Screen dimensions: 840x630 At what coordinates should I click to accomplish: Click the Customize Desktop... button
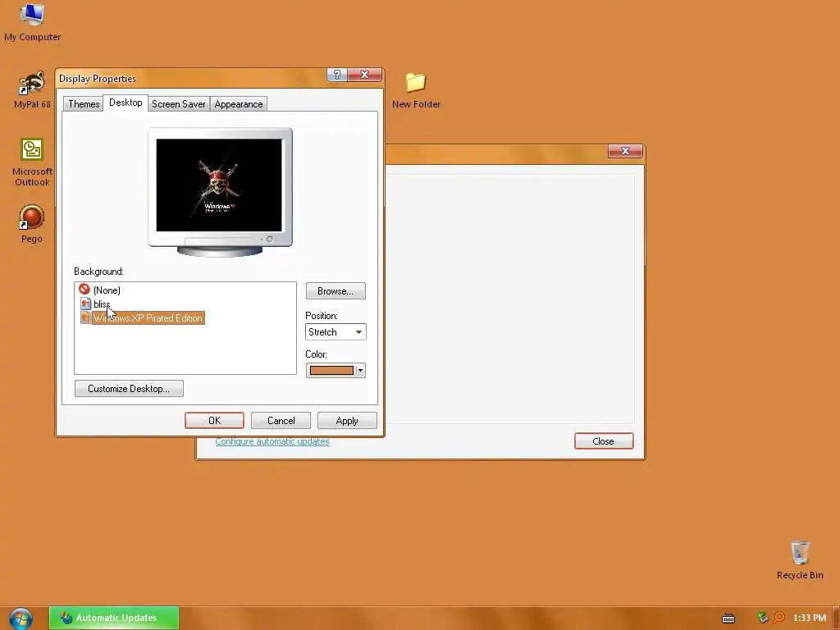point(129,388)
